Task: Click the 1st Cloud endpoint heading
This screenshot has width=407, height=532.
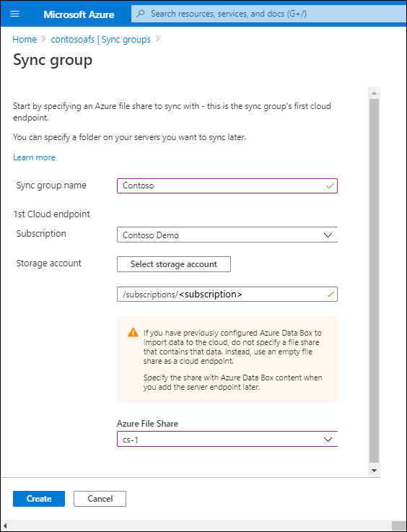Action: pos(51,214)
